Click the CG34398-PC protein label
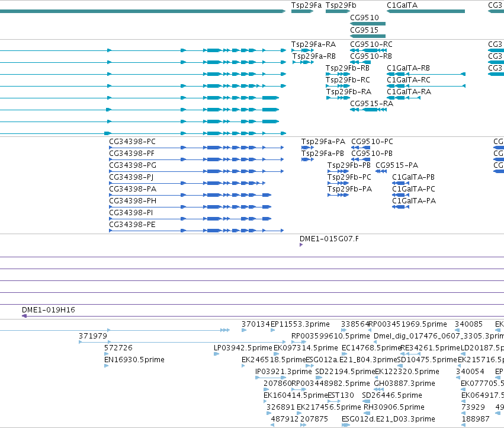This screenshot has height=428, width=504. click(x=132, y=142)
